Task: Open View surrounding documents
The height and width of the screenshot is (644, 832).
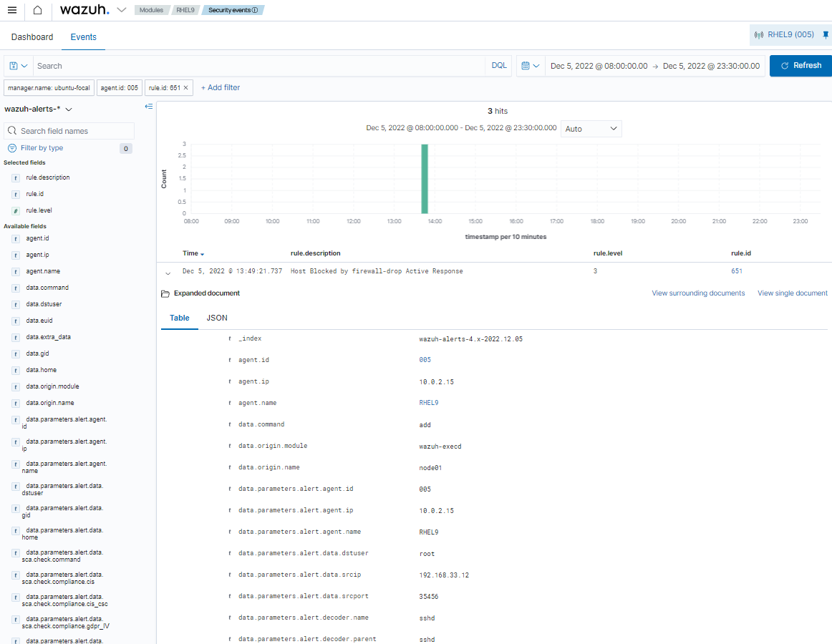Action: (698, 293)
